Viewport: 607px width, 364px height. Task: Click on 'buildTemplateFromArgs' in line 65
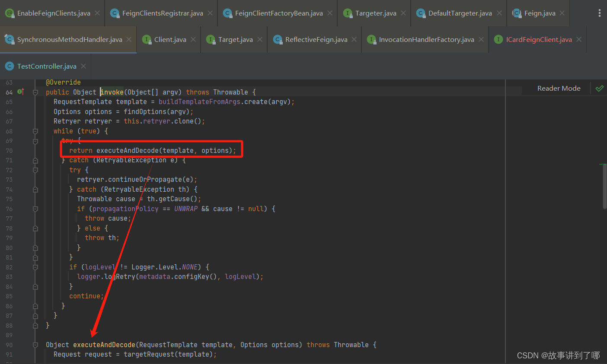click(x=199, y=102)
